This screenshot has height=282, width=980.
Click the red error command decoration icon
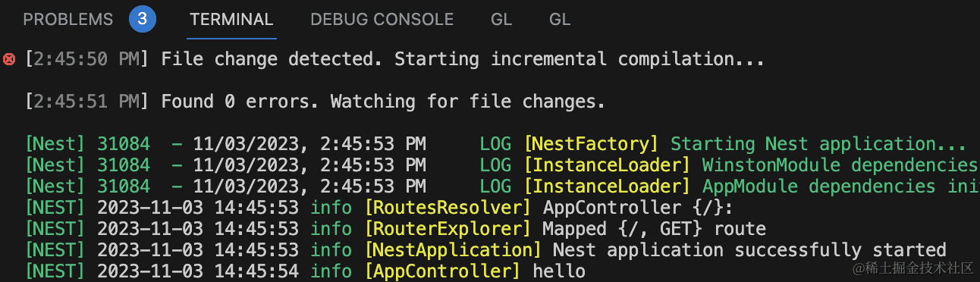(9, 59)
